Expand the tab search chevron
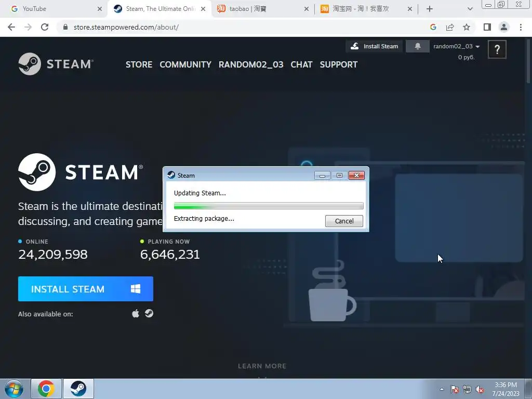This screenshot has width=532, height=399. tap(470, 9)
